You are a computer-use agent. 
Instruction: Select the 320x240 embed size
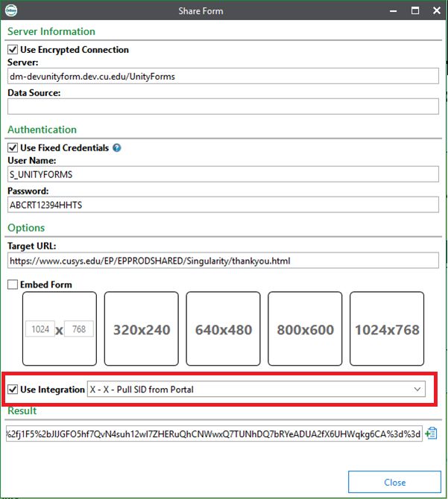142,328
